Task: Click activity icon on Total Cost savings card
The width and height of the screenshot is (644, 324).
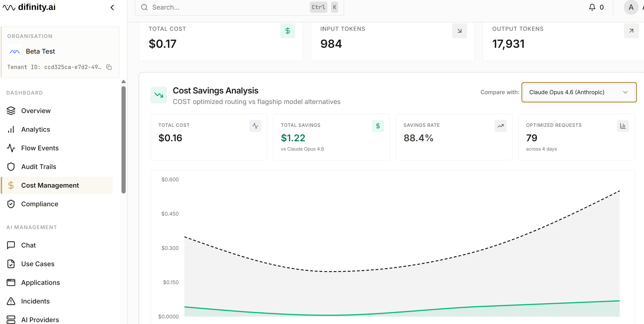Action: coord(255,126)
